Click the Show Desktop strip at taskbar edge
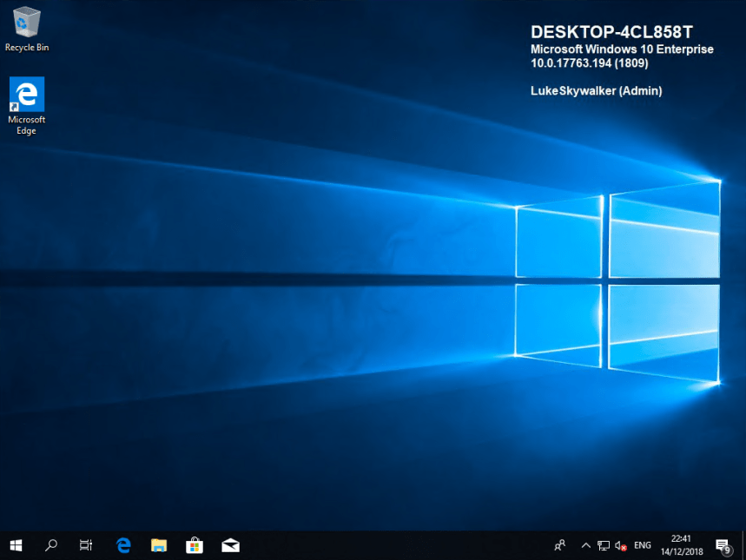Screen dimensions: 746x560 743,545
